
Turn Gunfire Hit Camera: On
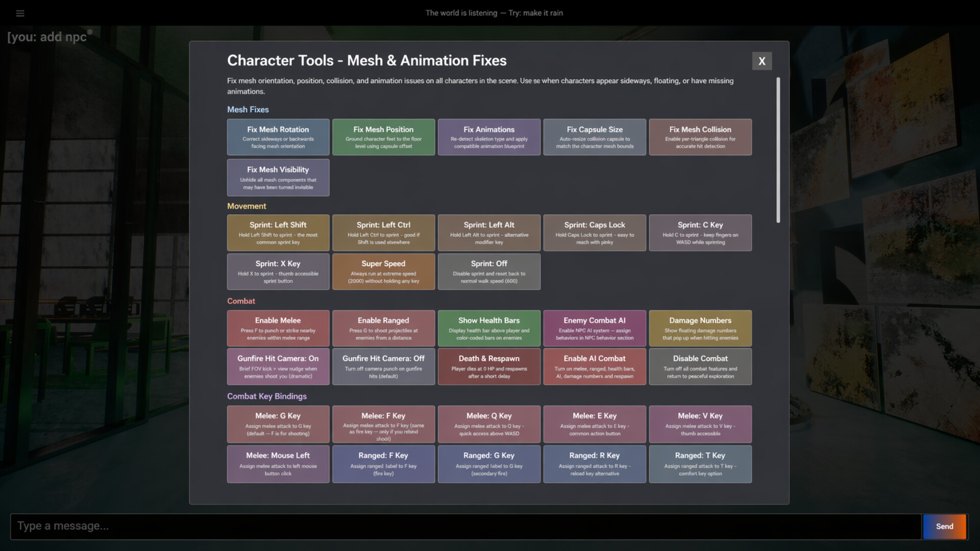click(278, 366)
